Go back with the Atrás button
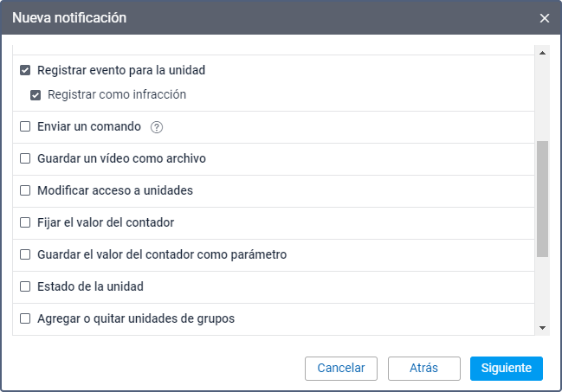562x392 pixels. (x=424, y=368)
